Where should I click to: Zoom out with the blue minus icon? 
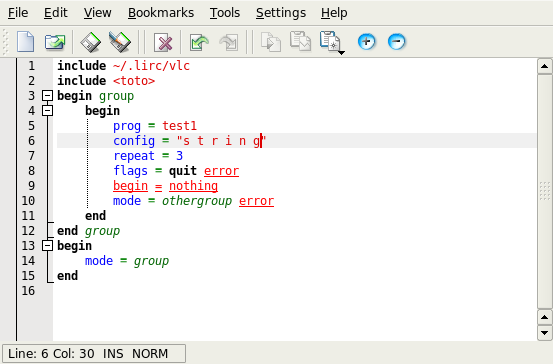[396, 42]
